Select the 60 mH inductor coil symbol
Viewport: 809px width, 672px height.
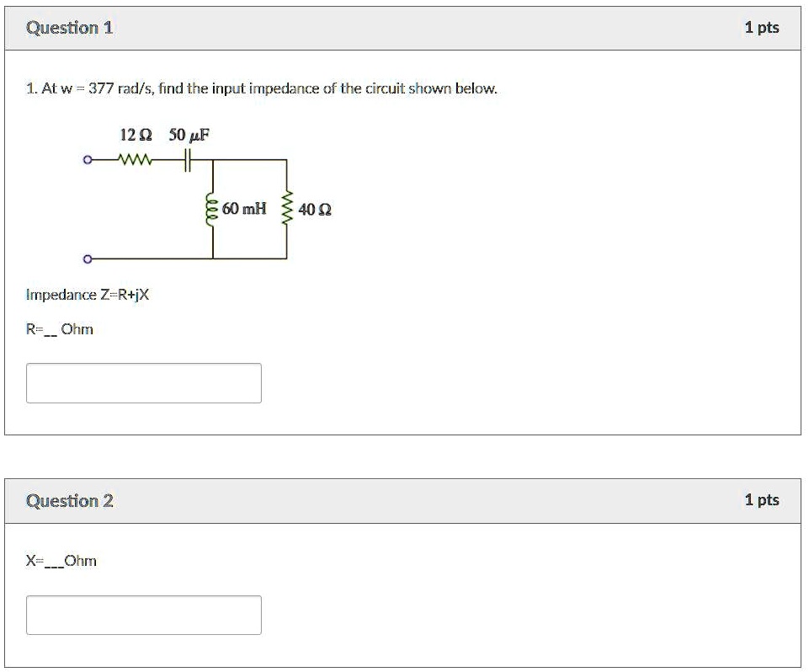tap(210, 208)
